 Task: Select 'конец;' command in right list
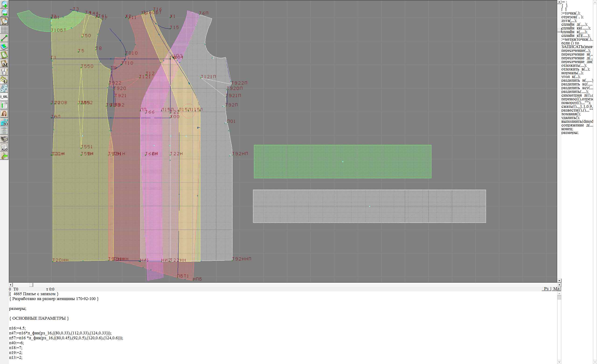coord(567,129)
